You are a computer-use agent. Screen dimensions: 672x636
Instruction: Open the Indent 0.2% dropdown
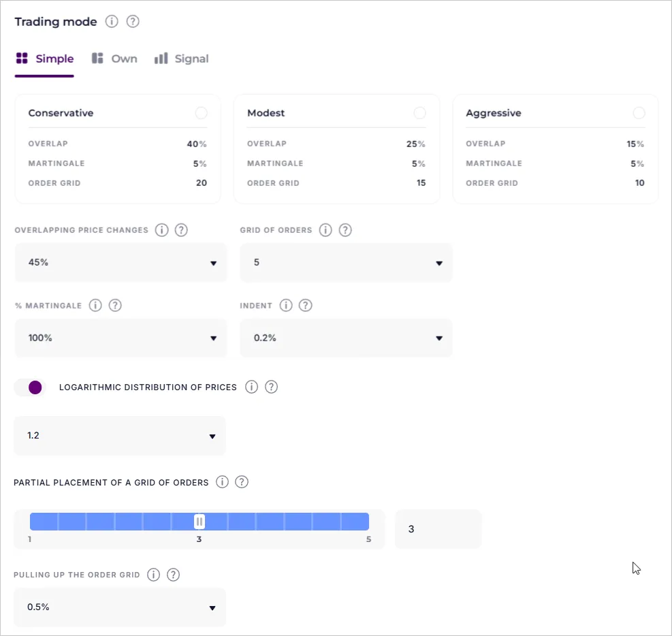point(346,338)
